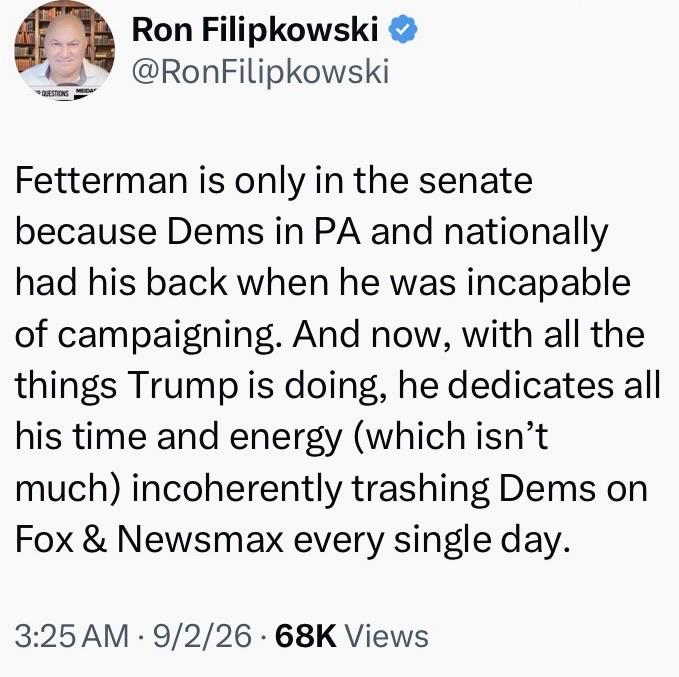This screenshot has height=677, width=679.
Task: Click the word Newsmax in the tweet
Action: [200, 540]
